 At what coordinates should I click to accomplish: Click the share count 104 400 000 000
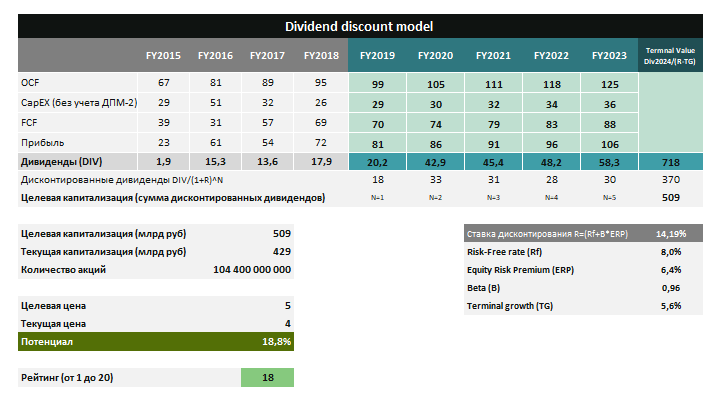pos(252,269)
